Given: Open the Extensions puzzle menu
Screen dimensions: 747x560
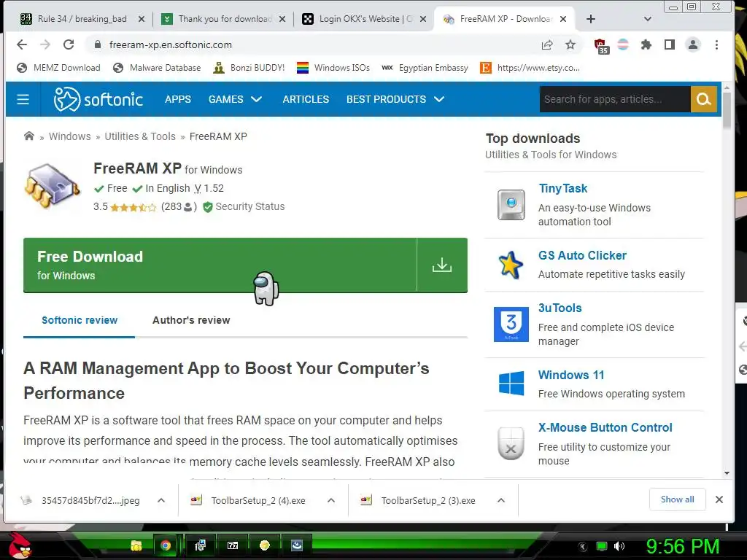Looking at the screenshot, I should coord(646,44).
